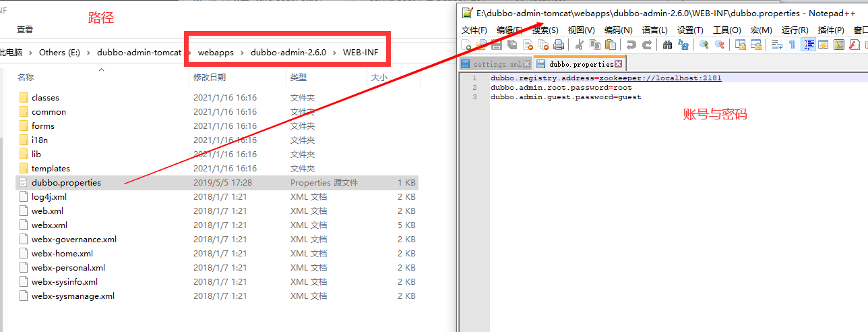The width and height of the screenshot is (868, 332).
Task: Switch to the settings.xml tab
Action: click(x=492, y=64)
